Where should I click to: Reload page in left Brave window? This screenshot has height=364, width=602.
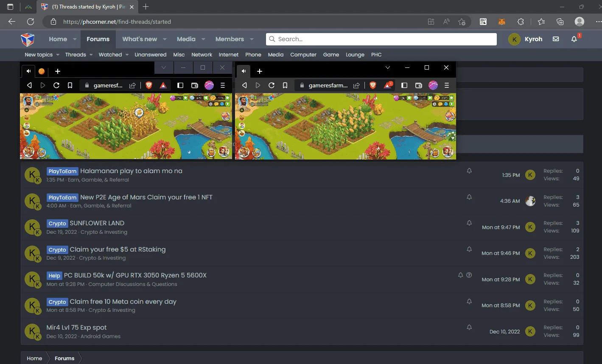pyautogui.click(x=56, y=85)
